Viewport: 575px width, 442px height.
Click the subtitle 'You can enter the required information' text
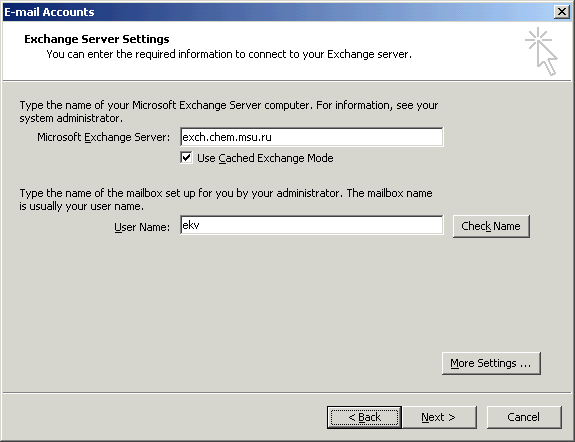tap(229, 54)
